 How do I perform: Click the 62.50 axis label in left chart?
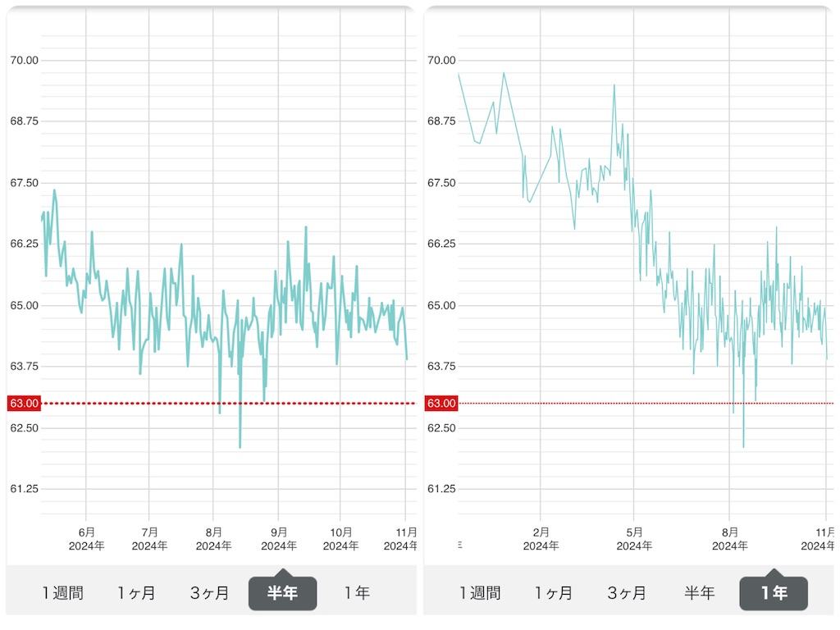point(24,428)
